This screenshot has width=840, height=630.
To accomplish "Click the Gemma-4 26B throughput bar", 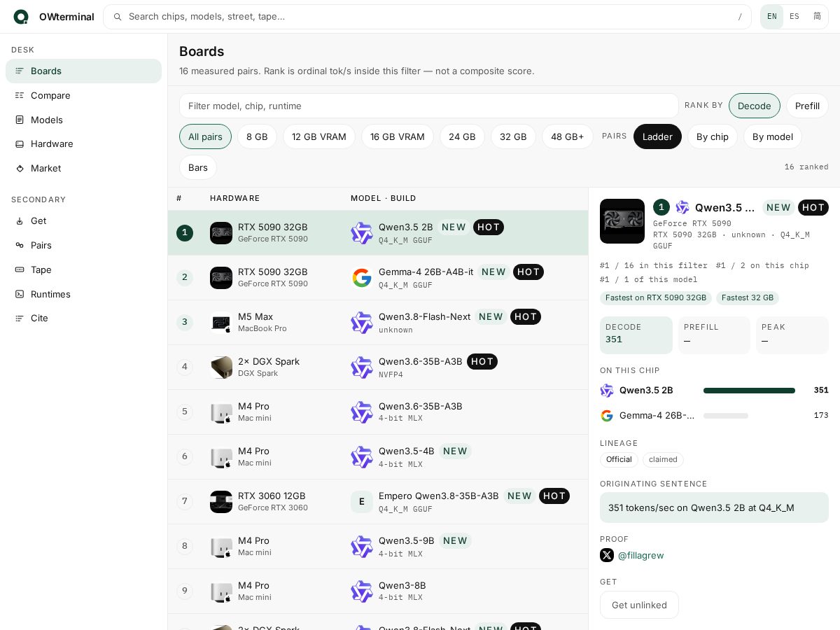I will tap(726, 416).
